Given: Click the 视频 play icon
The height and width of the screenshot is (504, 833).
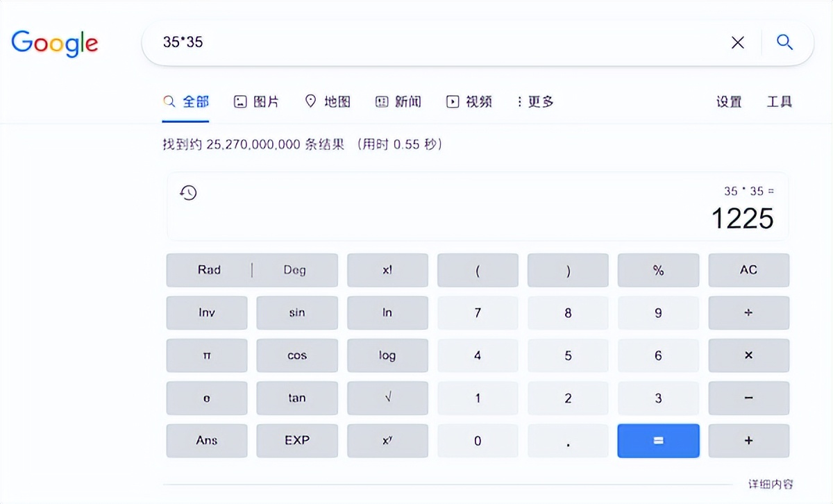Looking at the screenshot, I should [452, 101].
